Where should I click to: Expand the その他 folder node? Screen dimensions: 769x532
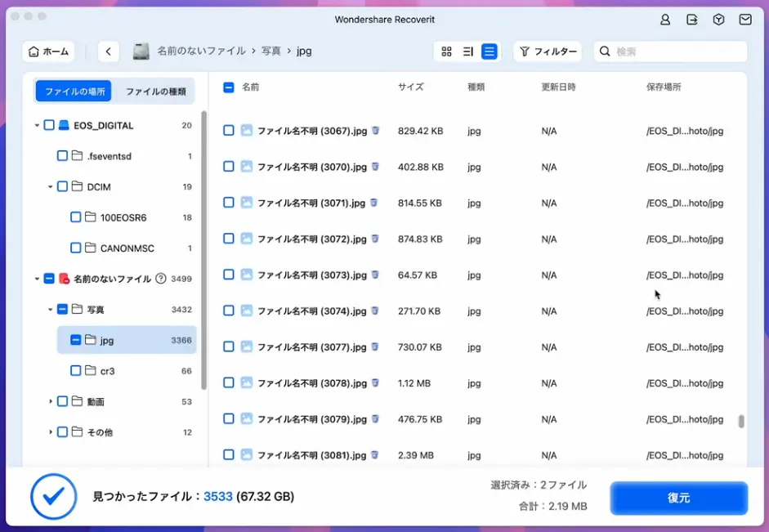click(x=50, y=432)
